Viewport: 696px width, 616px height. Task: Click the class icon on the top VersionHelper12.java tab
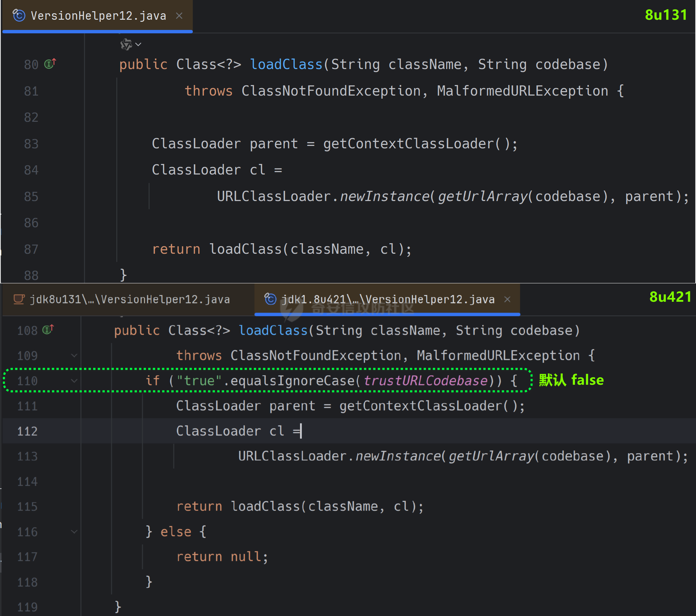coord(19,15)
